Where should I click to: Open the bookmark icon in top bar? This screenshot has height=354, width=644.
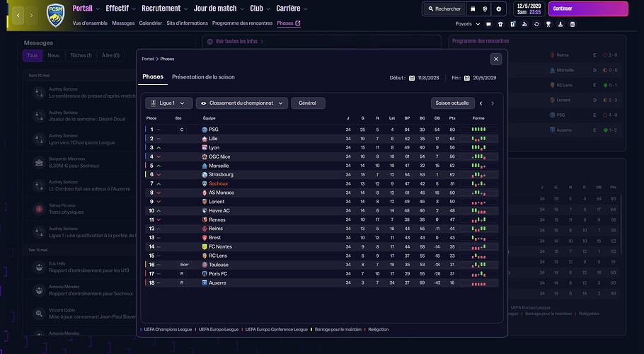coord(473,8)
